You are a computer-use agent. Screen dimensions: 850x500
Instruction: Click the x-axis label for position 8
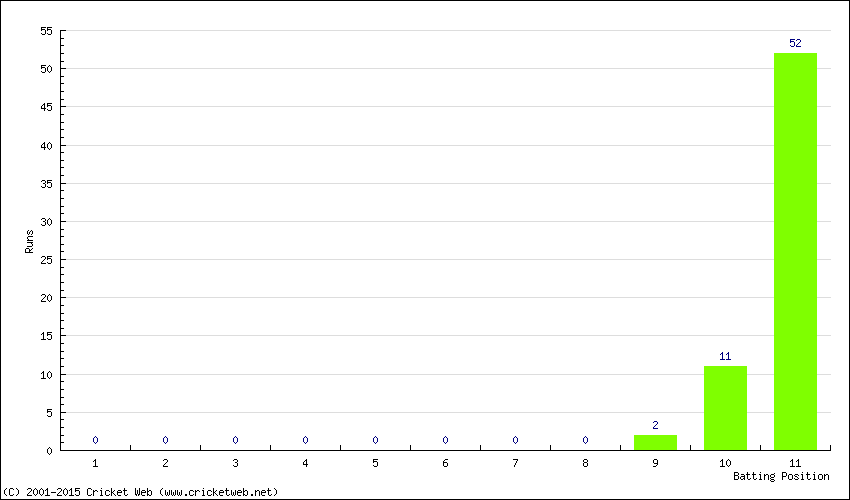click(x=585, y=463)
